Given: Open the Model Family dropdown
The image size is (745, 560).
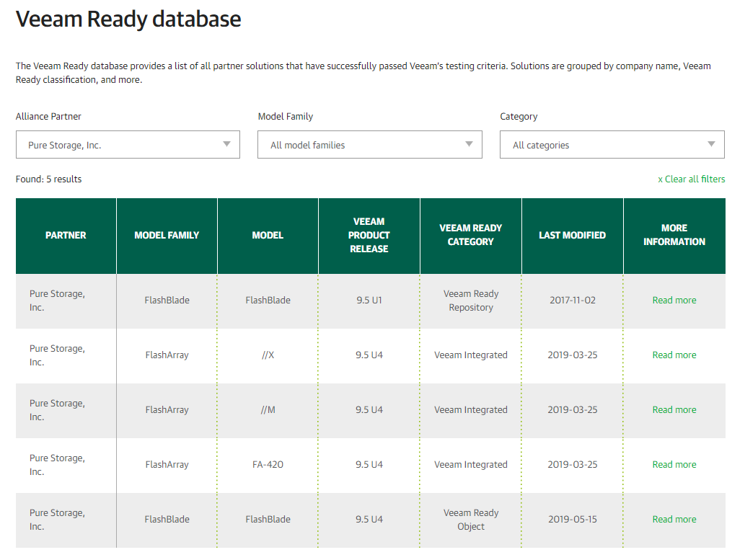Looking at the screenshot, I should [370, 144].
